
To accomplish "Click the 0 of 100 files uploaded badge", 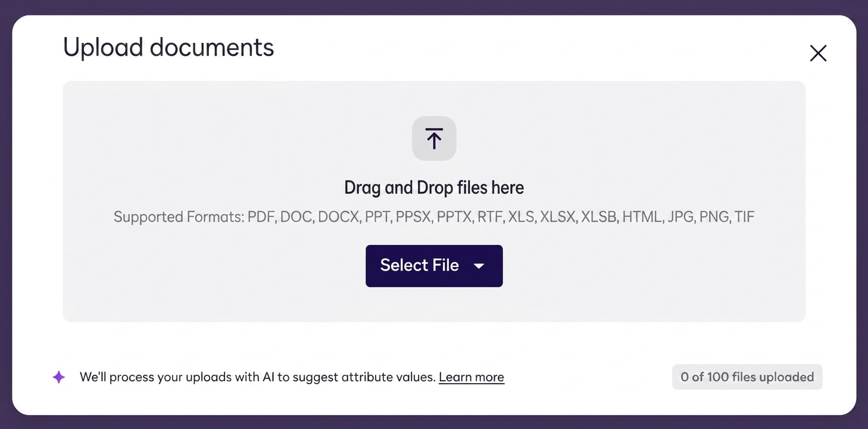I will 747,377.
